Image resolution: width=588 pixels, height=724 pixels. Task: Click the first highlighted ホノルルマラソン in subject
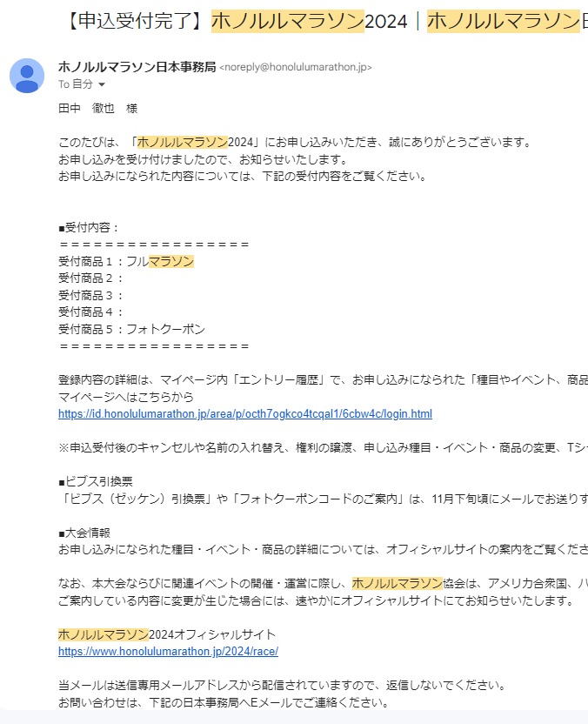click(x=287, y=21)
